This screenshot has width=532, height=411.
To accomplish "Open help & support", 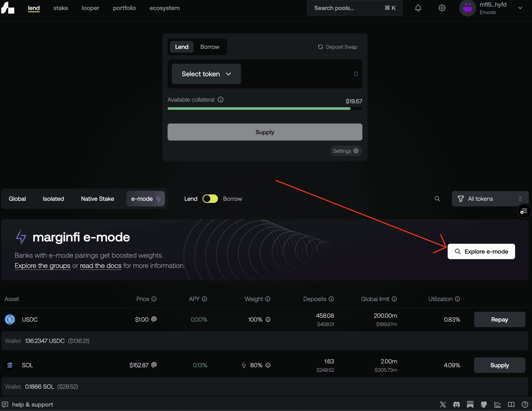I will click(27, 405).
